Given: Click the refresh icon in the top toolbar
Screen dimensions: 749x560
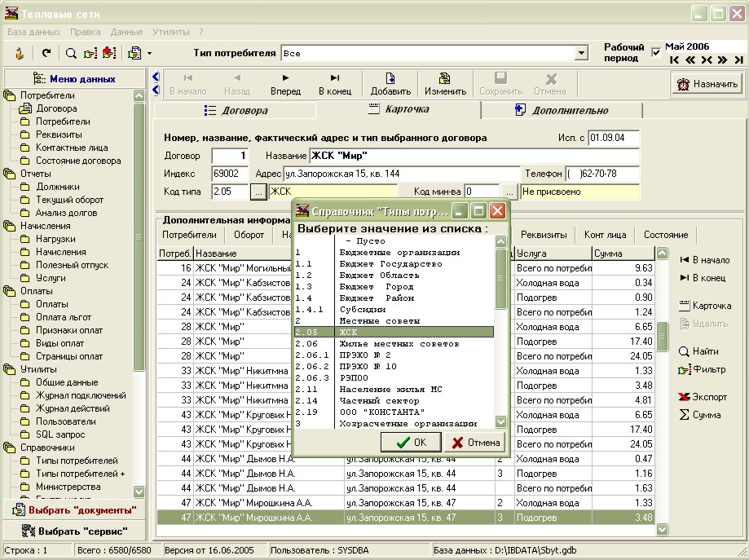Looking at the screenshot, I should (x=46, y=53).
